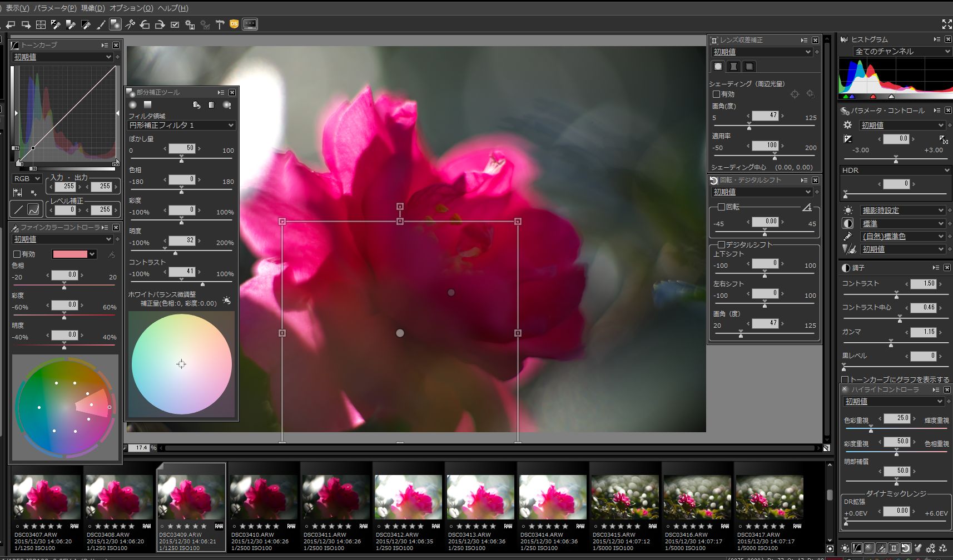Select the circular filter shape icon

point(133,104)
